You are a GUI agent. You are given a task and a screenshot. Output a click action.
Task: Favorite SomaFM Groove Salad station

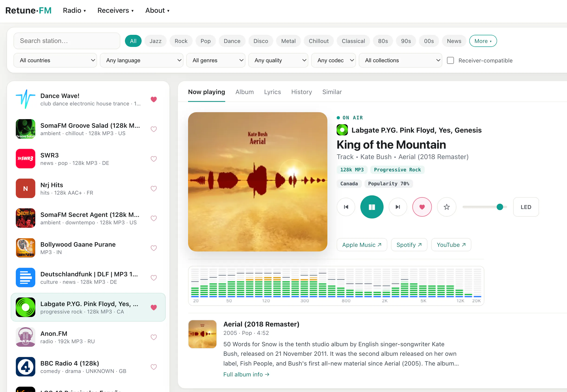154,129
